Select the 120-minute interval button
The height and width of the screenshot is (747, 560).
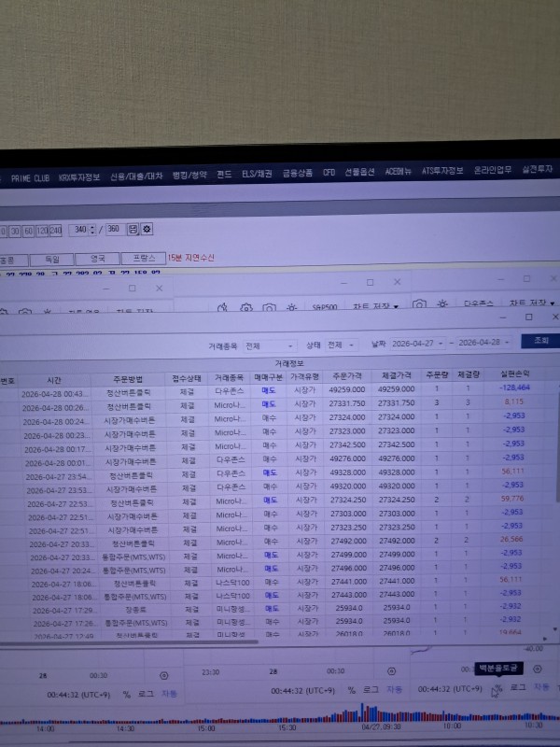click(42, 231)
